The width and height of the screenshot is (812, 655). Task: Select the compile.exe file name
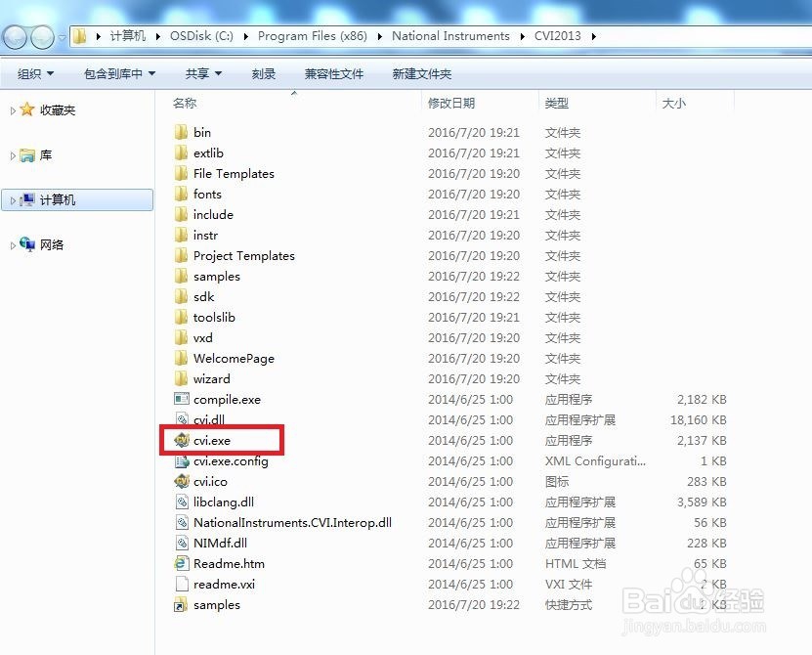point(227,400)
